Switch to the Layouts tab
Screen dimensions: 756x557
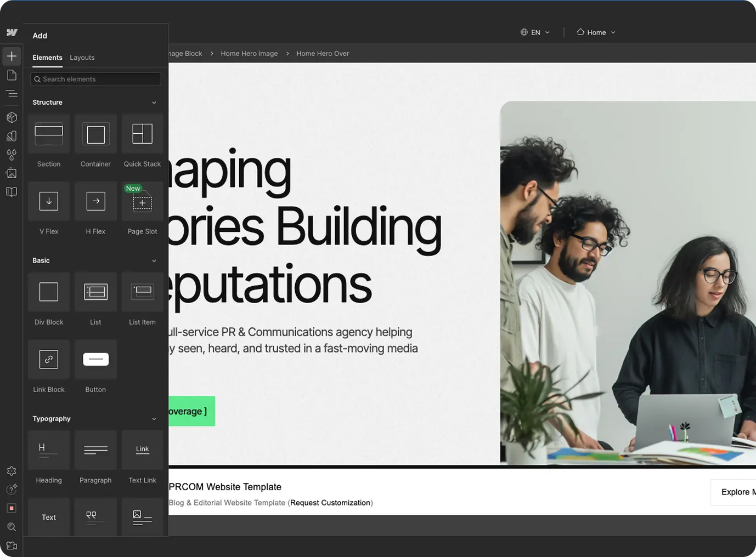[x=82, y=58]
